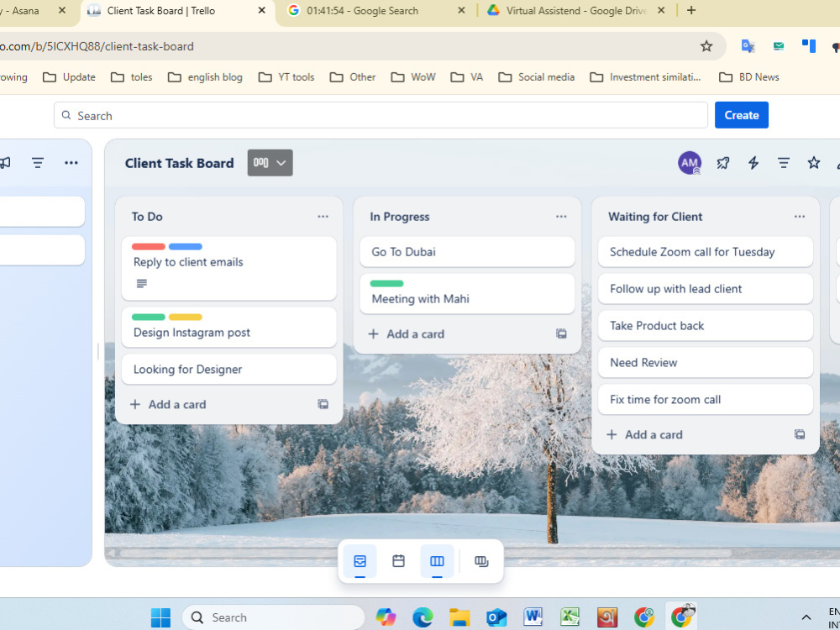Open Schedule Zoom call for Tuesday card

click(706, 252)
